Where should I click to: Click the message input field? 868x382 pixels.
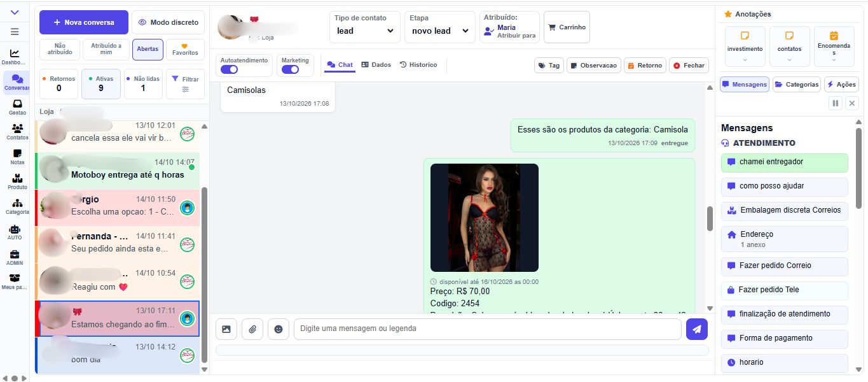pos(487,329)
